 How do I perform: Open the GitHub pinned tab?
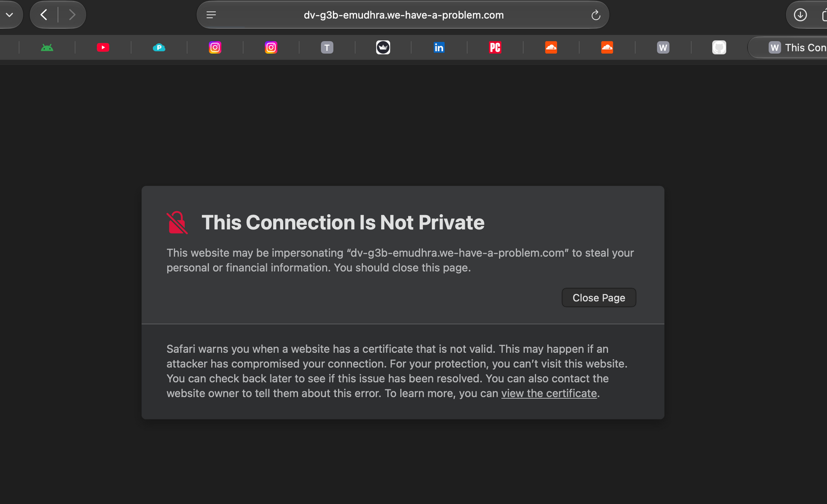click(719, 47)
